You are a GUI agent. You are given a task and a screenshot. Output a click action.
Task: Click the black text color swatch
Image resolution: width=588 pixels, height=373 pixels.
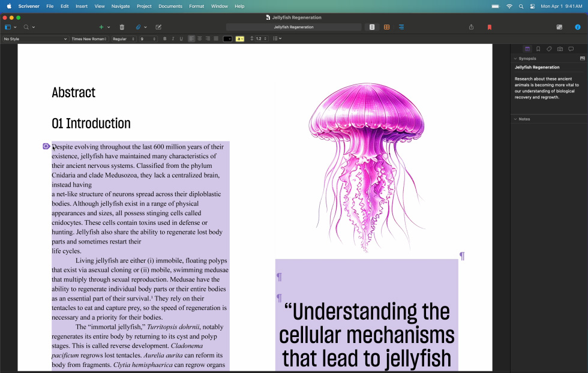227,39
